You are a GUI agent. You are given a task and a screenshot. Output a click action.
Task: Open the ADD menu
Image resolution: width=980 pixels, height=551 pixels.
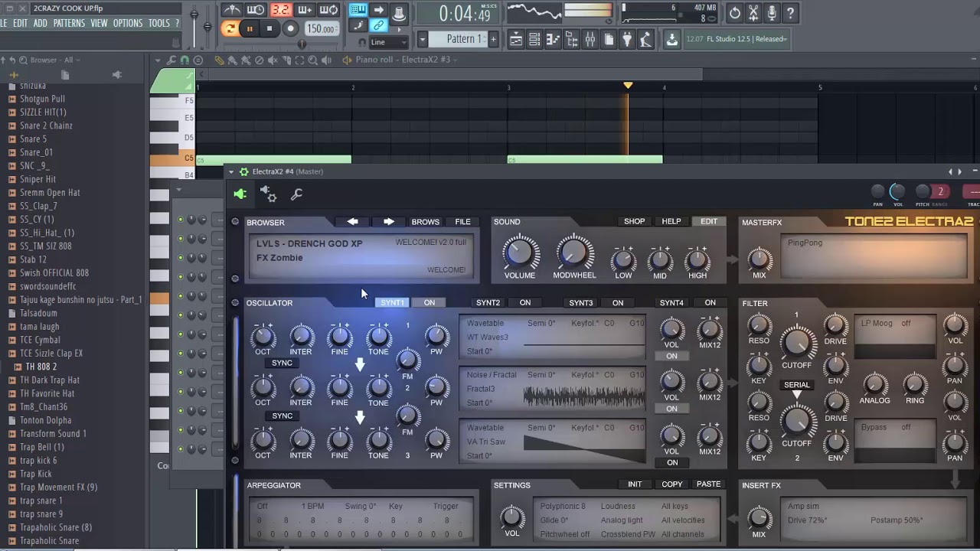click(41, 24)
